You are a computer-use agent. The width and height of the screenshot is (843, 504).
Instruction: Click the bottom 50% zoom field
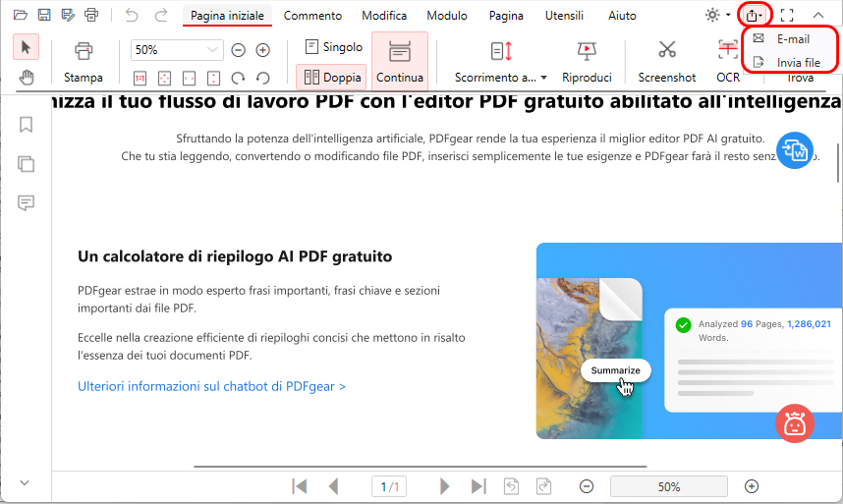(669, 486)
